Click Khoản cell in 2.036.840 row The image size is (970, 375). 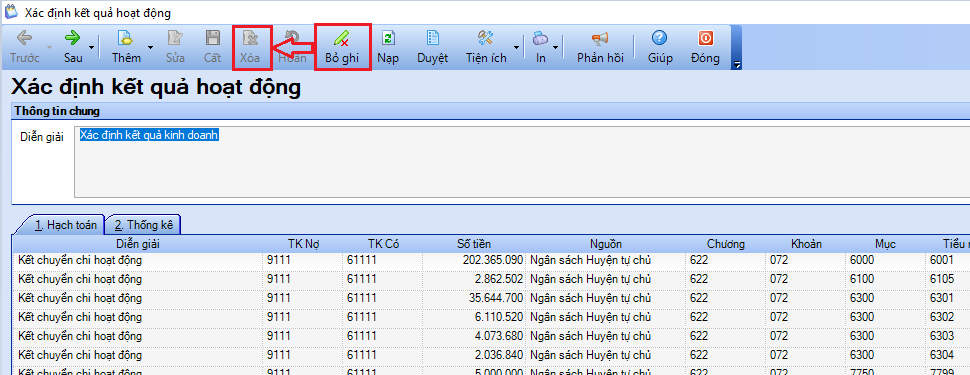coord(806,355)
